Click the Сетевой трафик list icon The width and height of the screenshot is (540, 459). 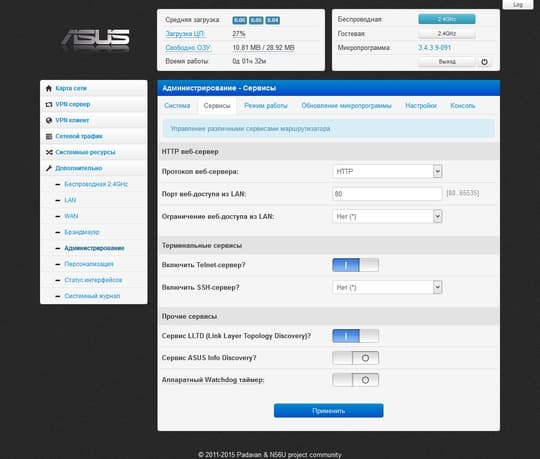49,136
